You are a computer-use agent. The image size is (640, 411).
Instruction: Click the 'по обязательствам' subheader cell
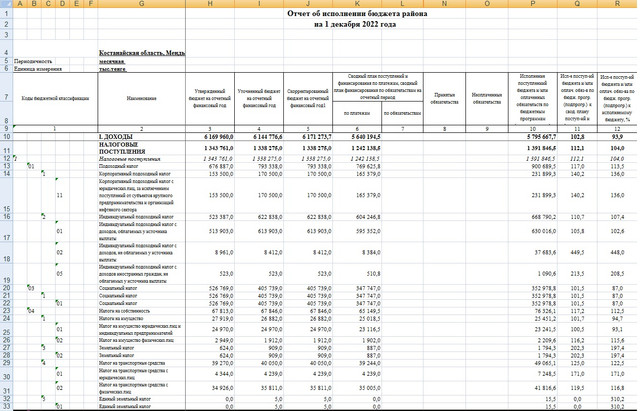pos(402,113)
